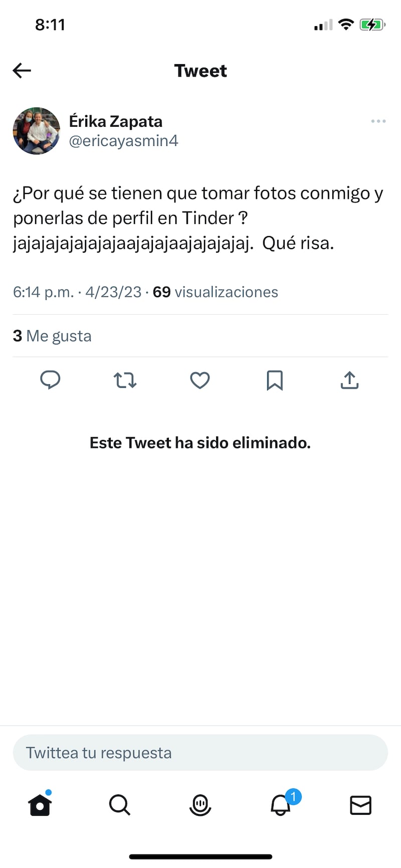Bookmark this tweet
This screenshot has height=868, width=401.
[x=275, y=380]
